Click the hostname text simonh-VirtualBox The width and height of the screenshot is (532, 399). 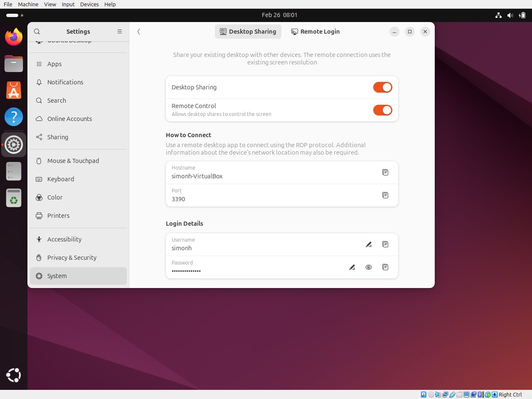[x=197, y=176]
